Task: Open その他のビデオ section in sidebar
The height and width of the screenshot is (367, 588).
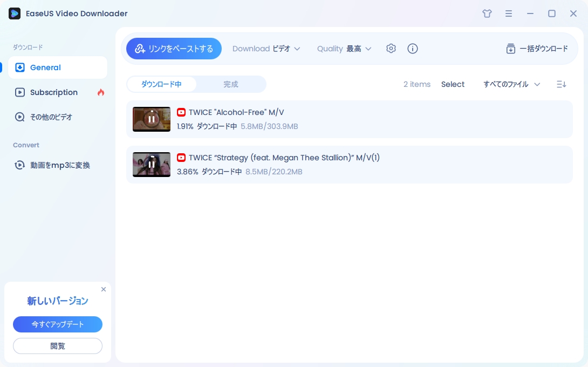Action: [51, 117]
